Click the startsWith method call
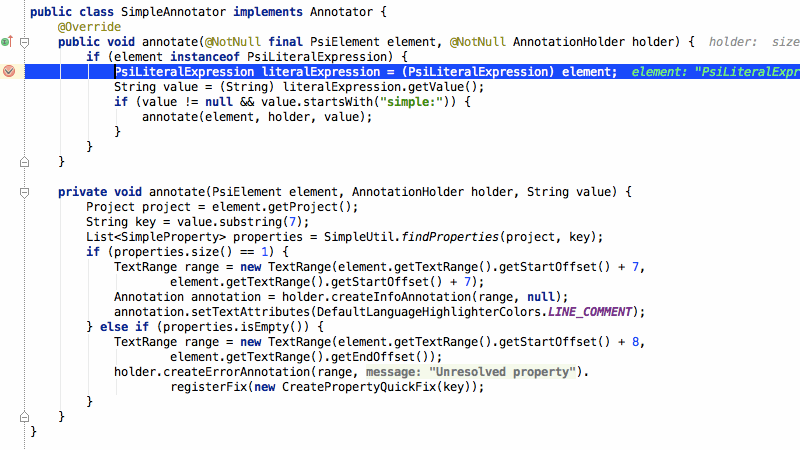This screenshot has width=800, height=450. click(338, 102)
